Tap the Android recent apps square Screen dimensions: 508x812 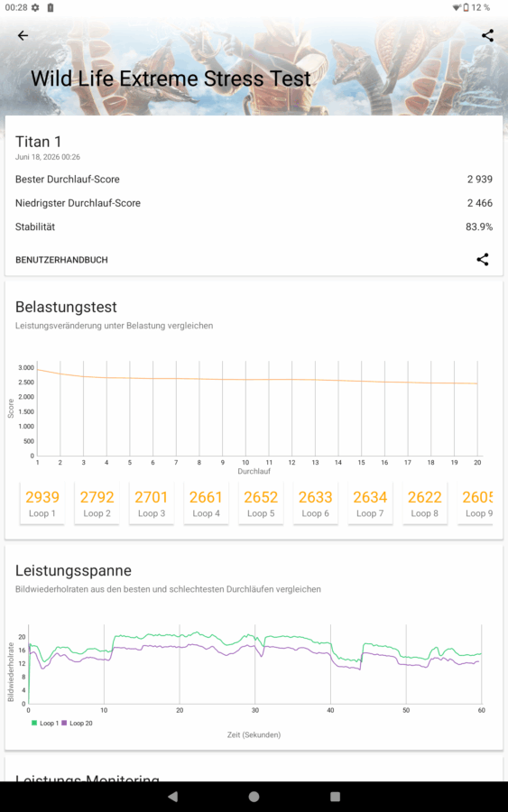point(335,797)
